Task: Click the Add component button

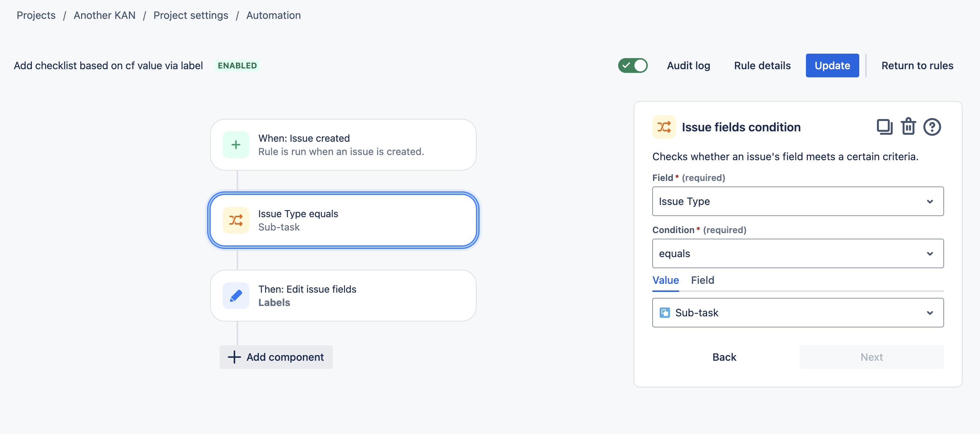Action: 276,357
